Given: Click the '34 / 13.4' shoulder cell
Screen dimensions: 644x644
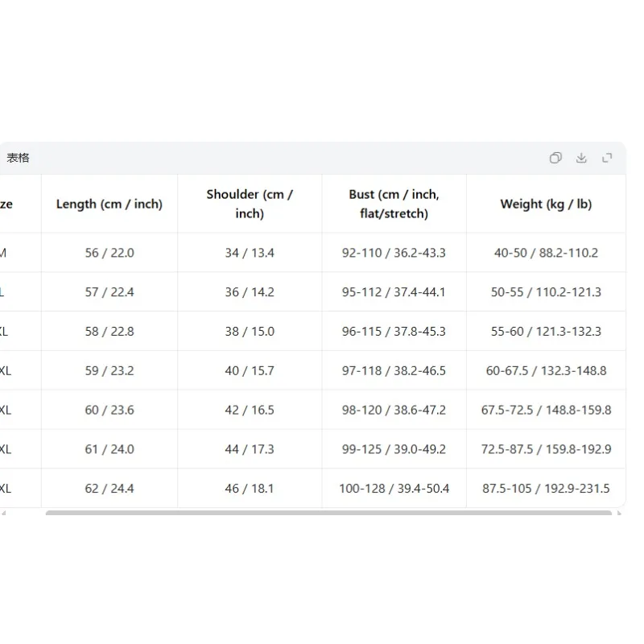Looking at the screenshot, I should (250, 253).
